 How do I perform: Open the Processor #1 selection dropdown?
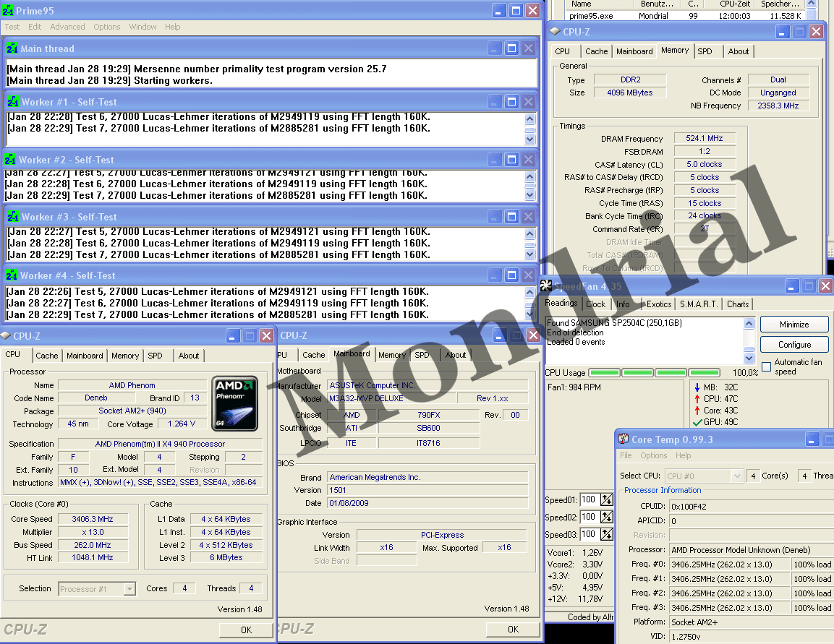[x=129, y=589]
